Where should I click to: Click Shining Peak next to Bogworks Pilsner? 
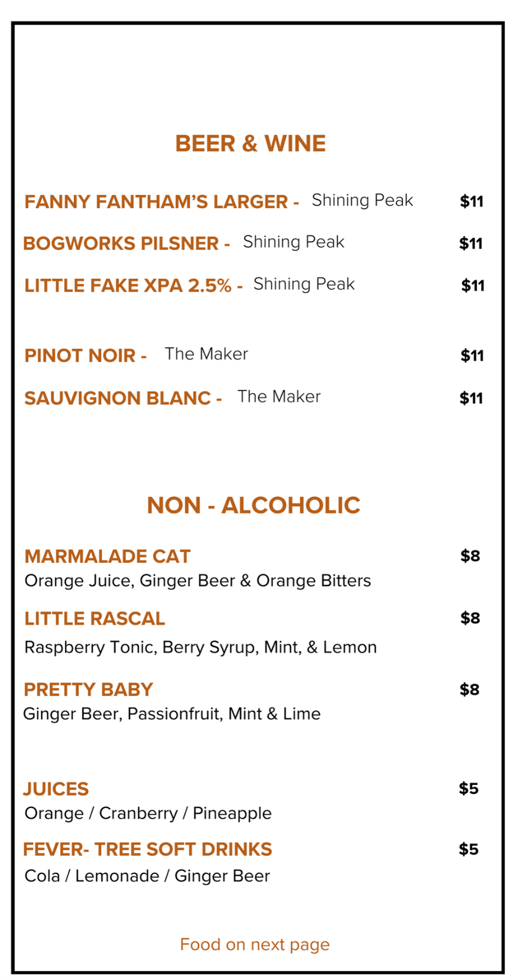(293, 242)
